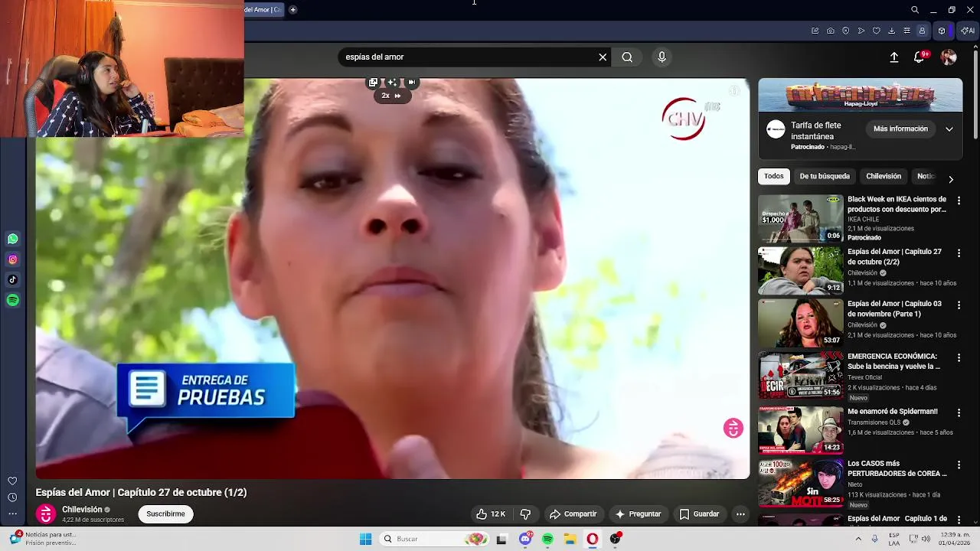This screenshot has width=980, height=551.
Task: Open options for Me enamoré de Spiderman
Action: coord(959,412)
